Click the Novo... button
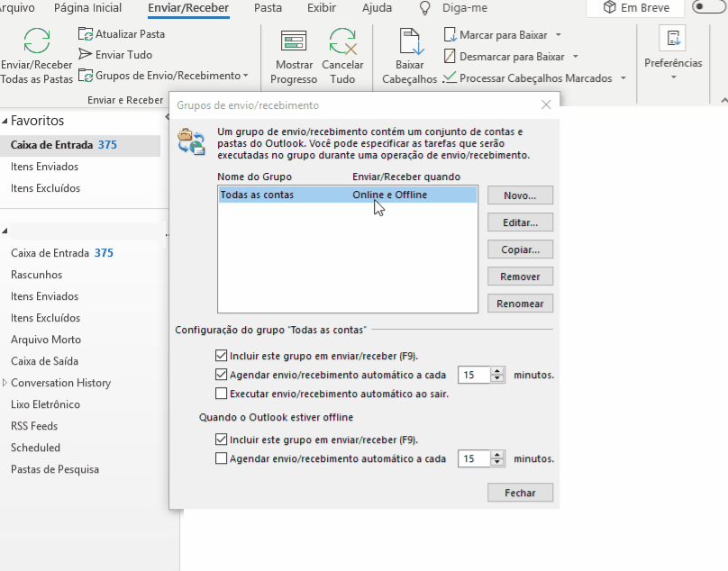 pyautogui.click(x=520, y=195)
